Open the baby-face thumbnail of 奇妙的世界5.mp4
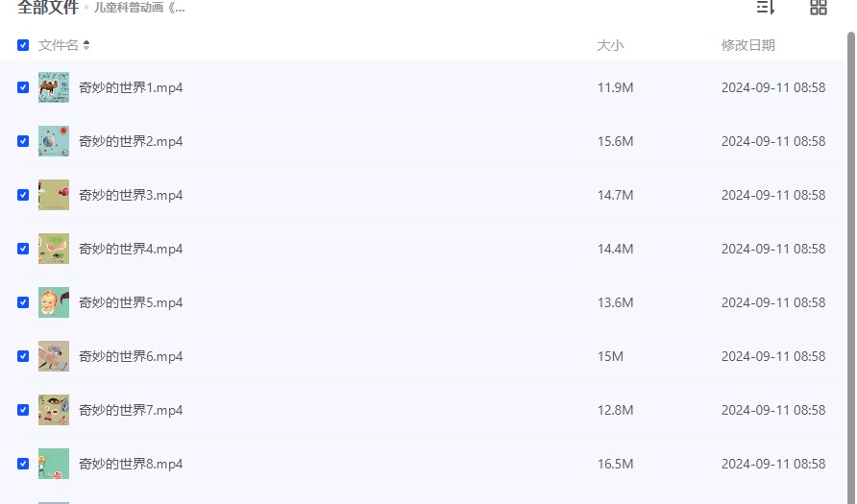The height and width of the screenshot is (504, 857). click(54, 302)
